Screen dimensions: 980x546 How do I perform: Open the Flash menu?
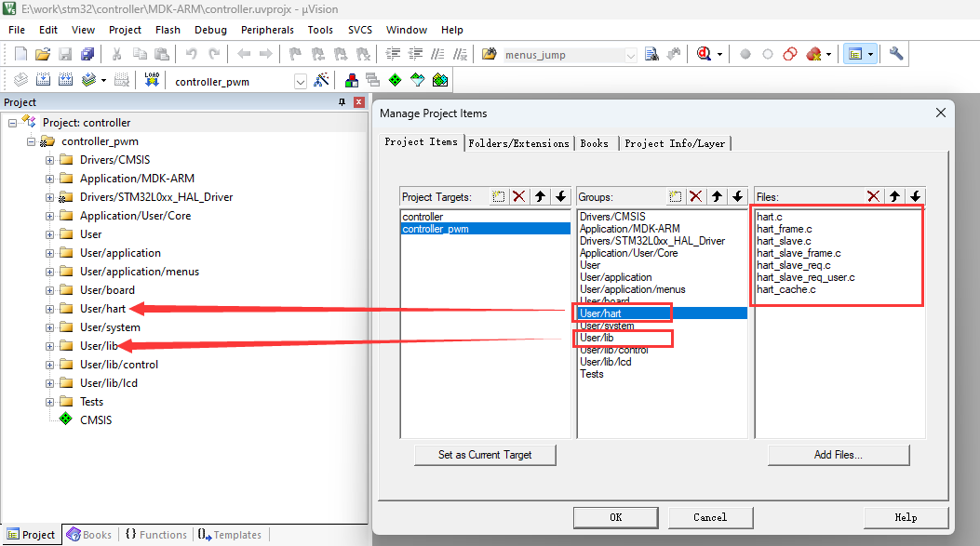click(168, 30)
